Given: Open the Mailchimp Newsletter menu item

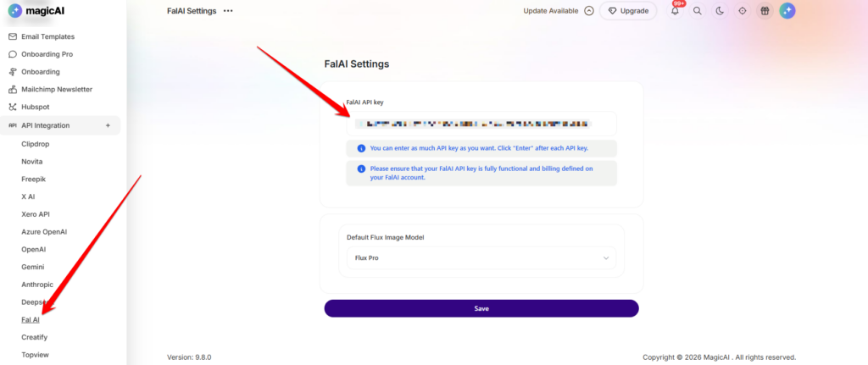Looking at the screenshot, I should (x=56, y=89).
